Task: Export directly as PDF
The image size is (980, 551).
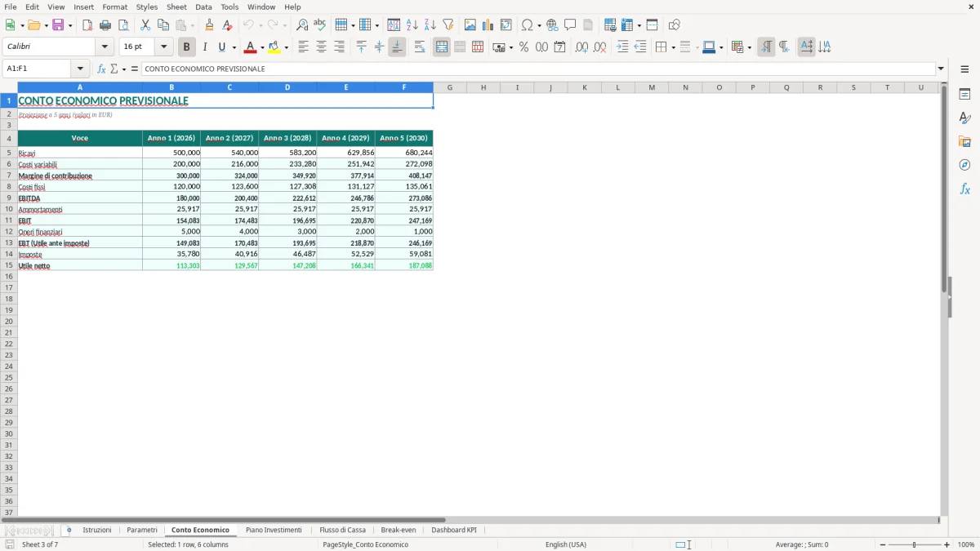Action: click(x=87, y=25)
